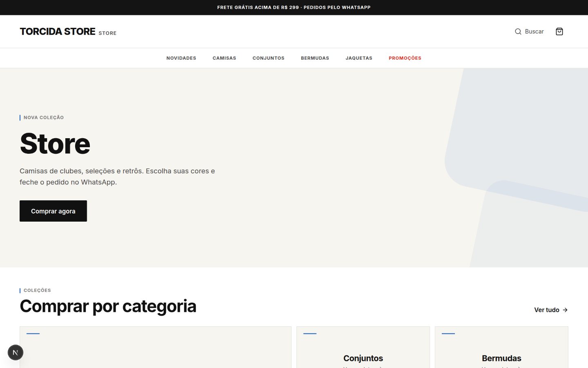The width and height of the screenshot is (588, 368).
Task: Open the Camisas menu item
Action: (224, 58)
